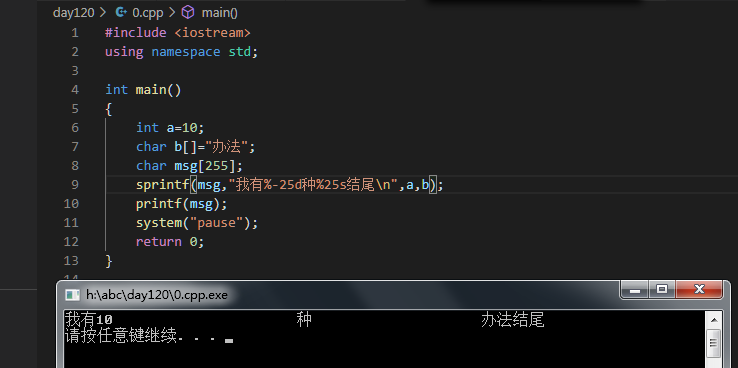
Task: Click the 'printf(msg);' statement
Action: (182, 204)
